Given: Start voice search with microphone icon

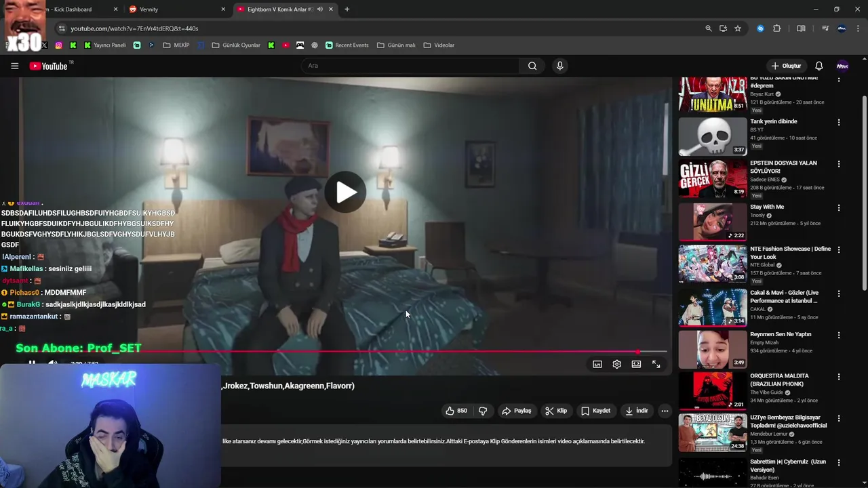Looking at the screenshot, I should coord(559,66).
